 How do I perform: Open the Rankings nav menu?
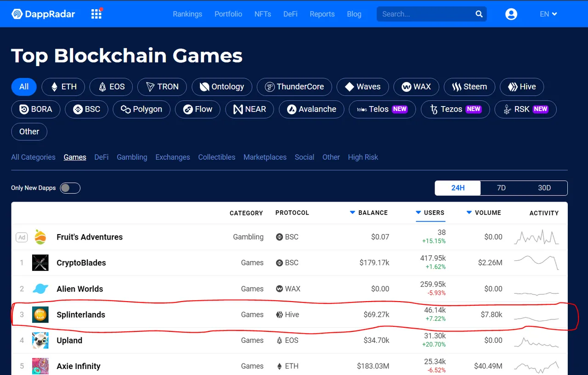tap(187, 14)
